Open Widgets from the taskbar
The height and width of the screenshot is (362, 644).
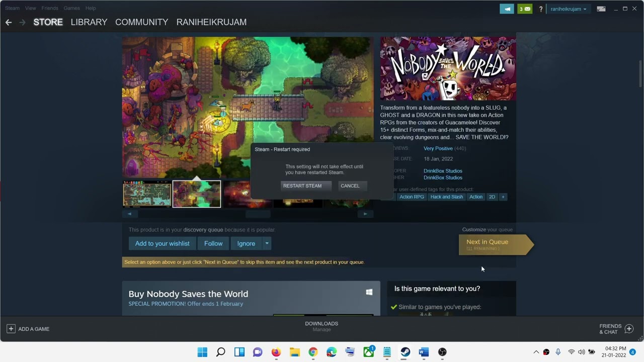coord(239,352)
